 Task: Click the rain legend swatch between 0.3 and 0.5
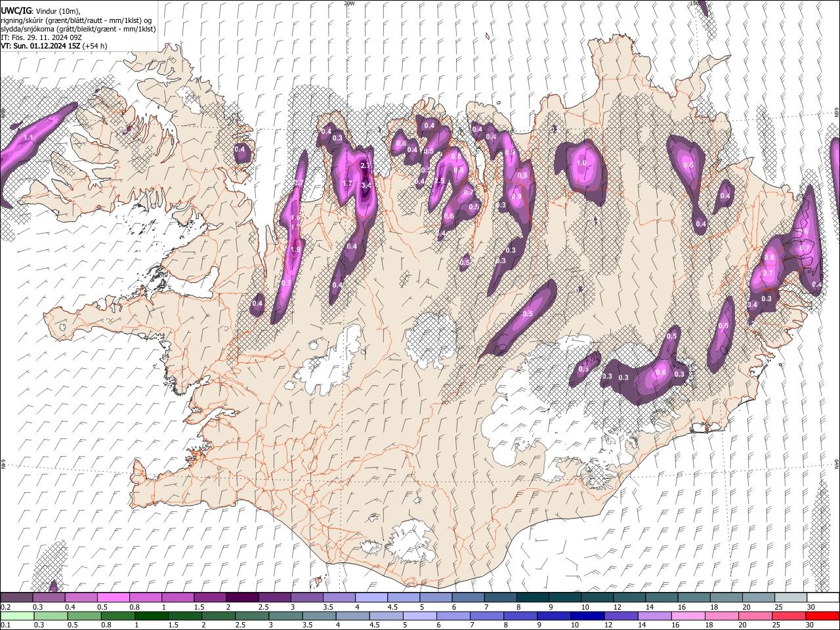point(51,616)
